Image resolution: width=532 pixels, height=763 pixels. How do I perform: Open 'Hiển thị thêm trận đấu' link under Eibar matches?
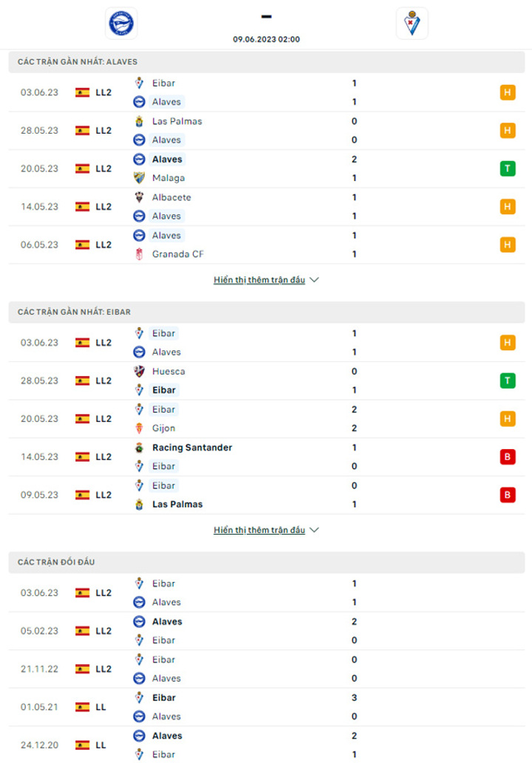(259, 530)
